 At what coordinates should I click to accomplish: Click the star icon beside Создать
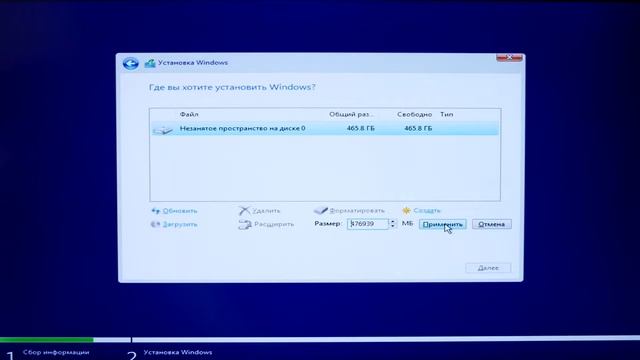tap(406, 210)
